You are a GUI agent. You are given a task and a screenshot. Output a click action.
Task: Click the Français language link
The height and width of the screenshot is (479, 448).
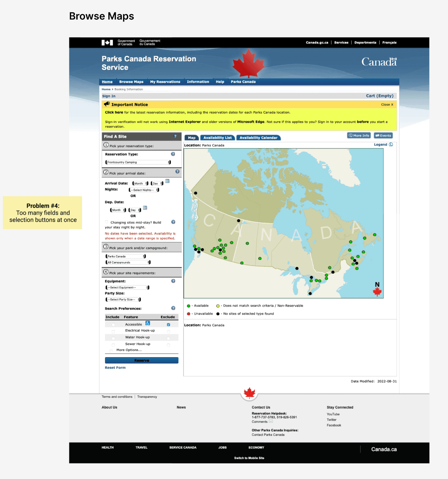[x=389, y=43]
